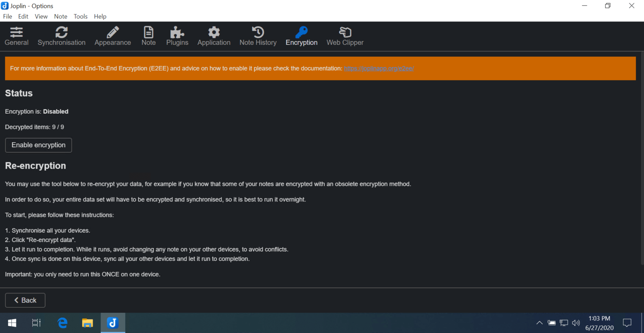Open the clock and calendar from the taskbar
This screenshot has height=333, width=644.
pyautogui.click(x=599, y=323)
